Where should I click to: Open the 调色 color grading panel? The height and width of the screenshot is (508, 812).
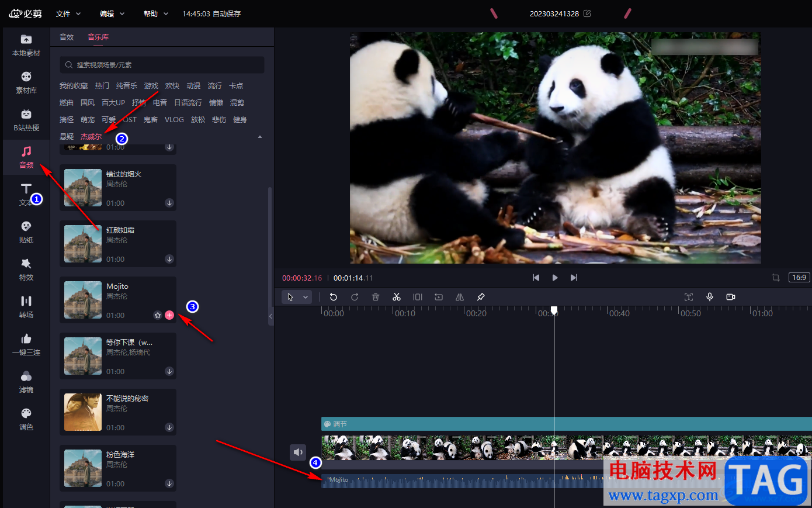26,419
